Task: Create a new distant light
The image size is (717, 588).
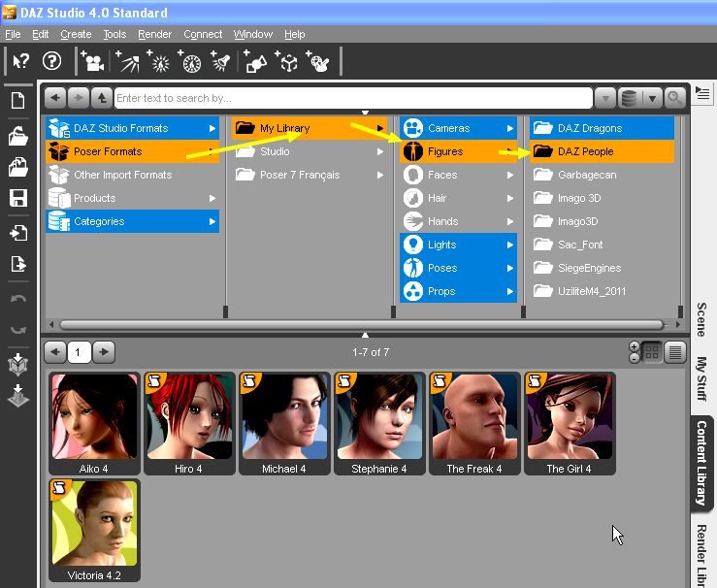Action: coord(127,61)
